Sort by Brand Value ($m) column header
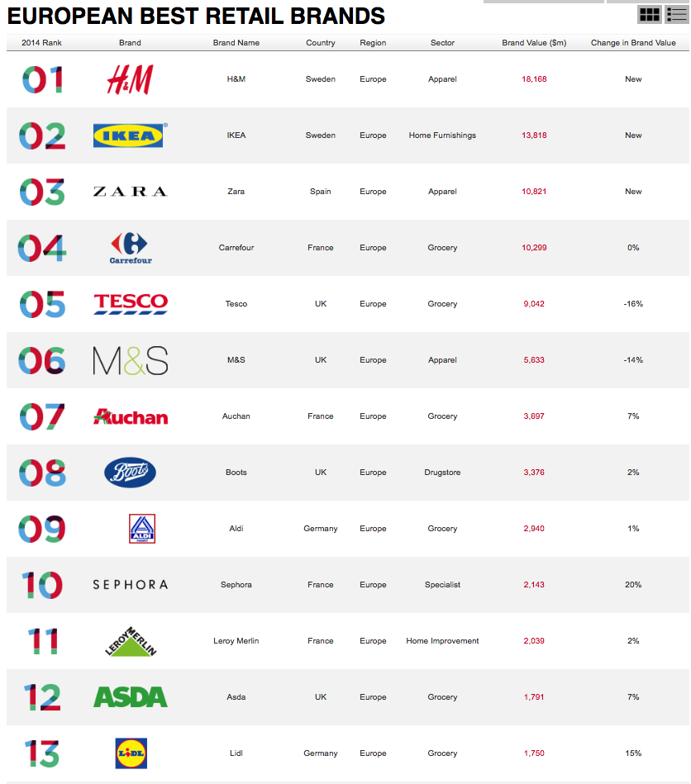This screenshot has width=691, height=784. pos(534,43)
